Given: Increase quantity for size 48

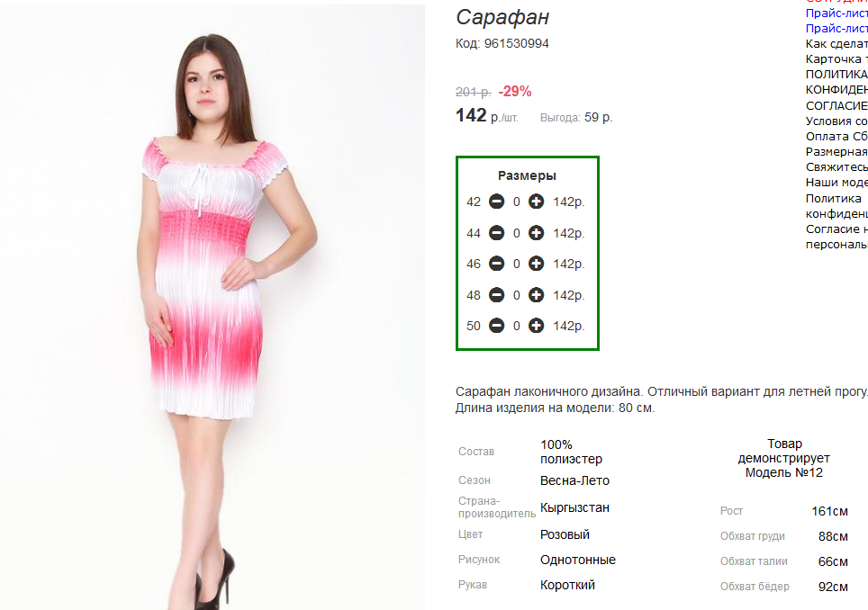Looking at the screenshot, I should coord(536,295).
